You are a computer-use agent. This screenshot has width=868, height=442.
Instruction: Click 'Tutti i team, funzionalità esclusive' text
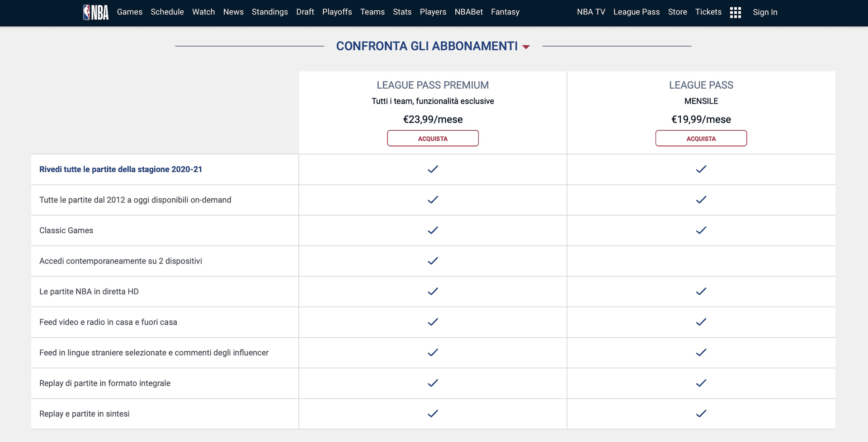pyautogui.click(x=433, y=101)
